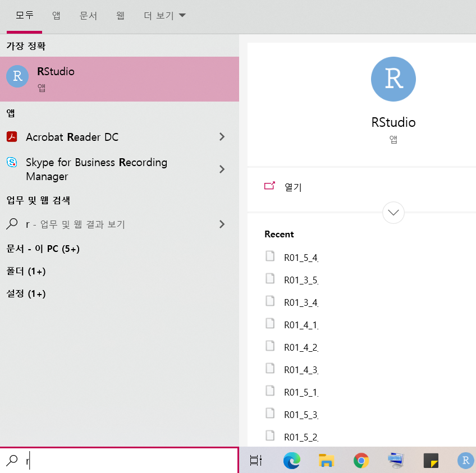Click Acrobat Reader DC result text
Image resolution: width=476 pixels, height=473 pixels.
coord(72,137)
